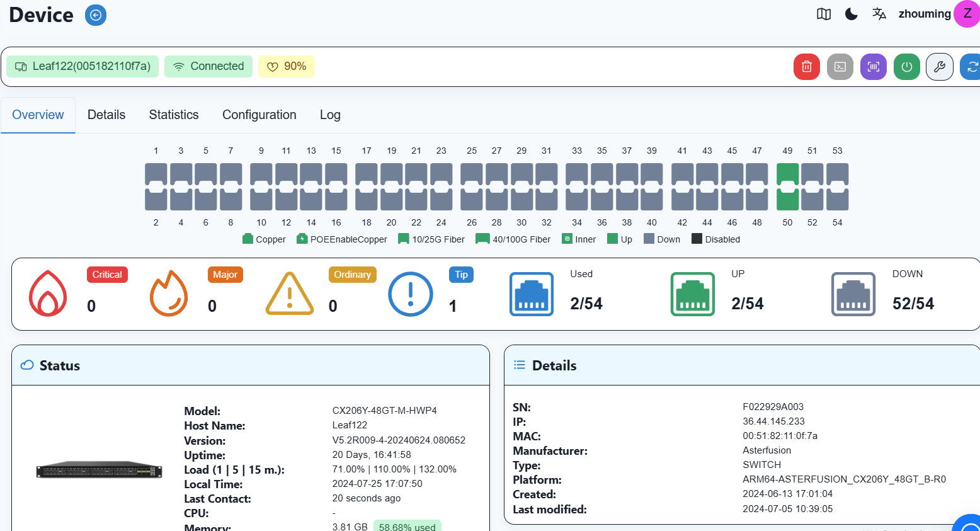Click the orange Major alarm flame icon
Image resolution: width=980 pixels, height=531 pixels.
pos(169,293)
